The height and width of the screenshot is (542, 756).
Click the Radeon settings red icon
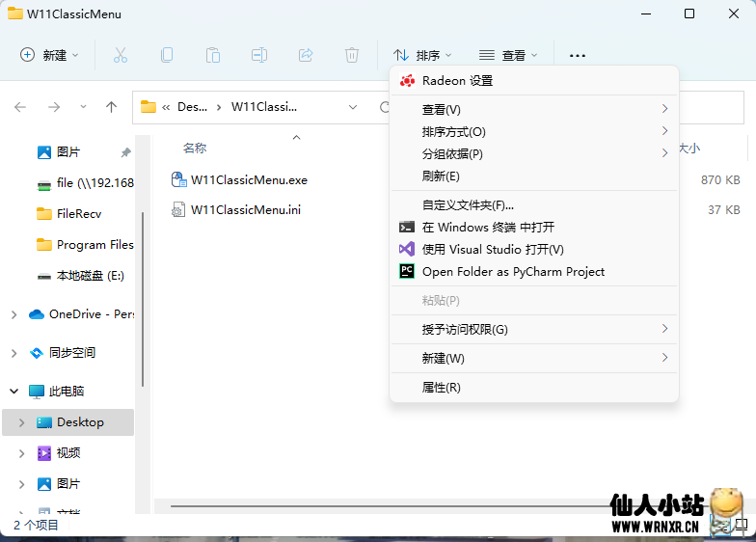click(x=407, y=81)
